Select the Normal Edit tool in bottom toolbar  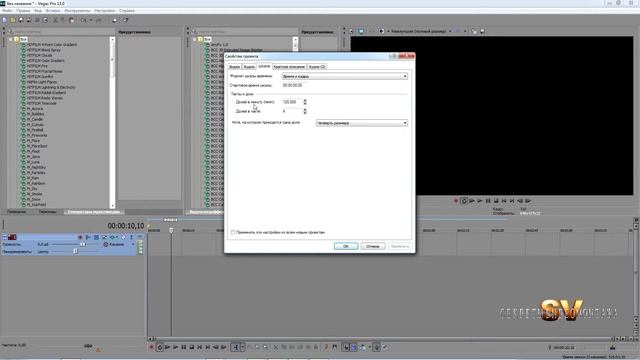tap(235, 347)
